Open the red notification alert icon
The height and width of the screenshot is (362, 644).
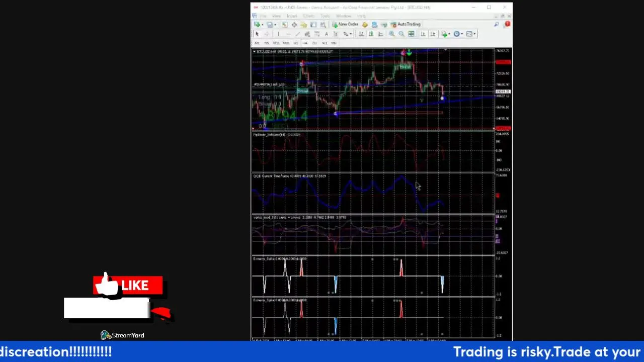pos(507,24)
